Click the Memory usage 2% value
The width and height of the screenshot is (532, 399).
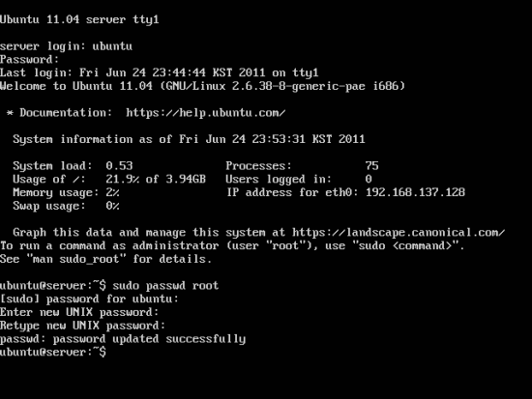click(112, 192)
